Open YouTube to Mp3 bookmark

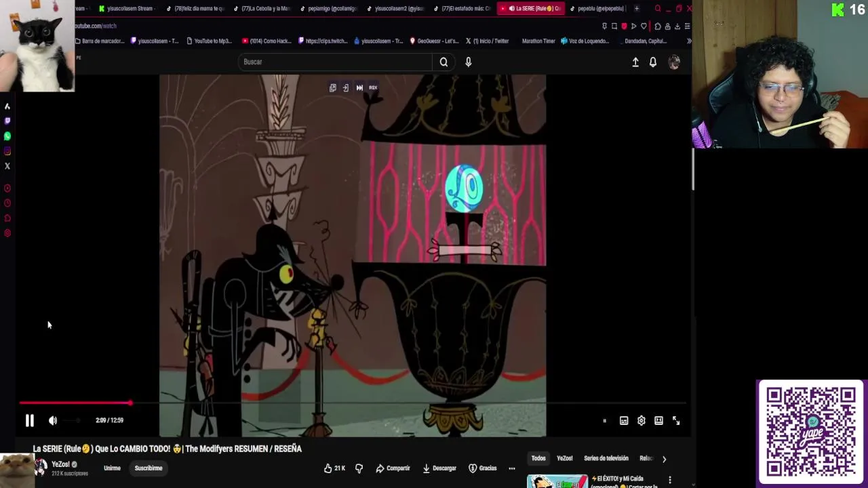209,41
